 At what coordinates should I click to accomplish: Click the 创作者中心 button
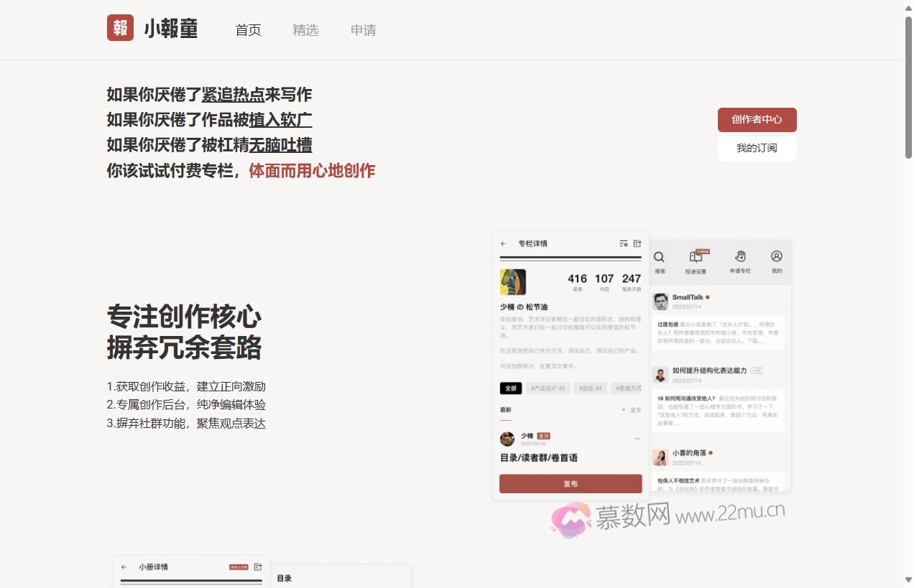pyautogui.click(x=757, y=120)
